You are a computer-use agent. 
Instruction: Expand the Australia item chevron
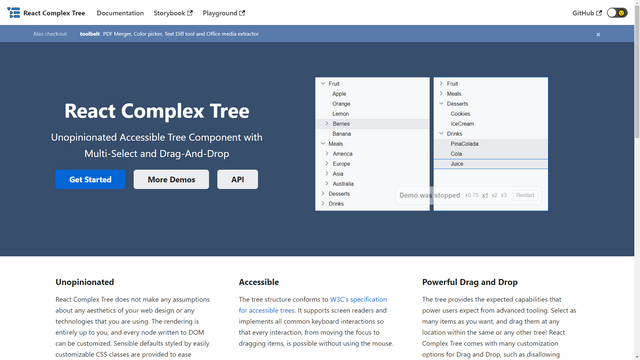(327, 183)
